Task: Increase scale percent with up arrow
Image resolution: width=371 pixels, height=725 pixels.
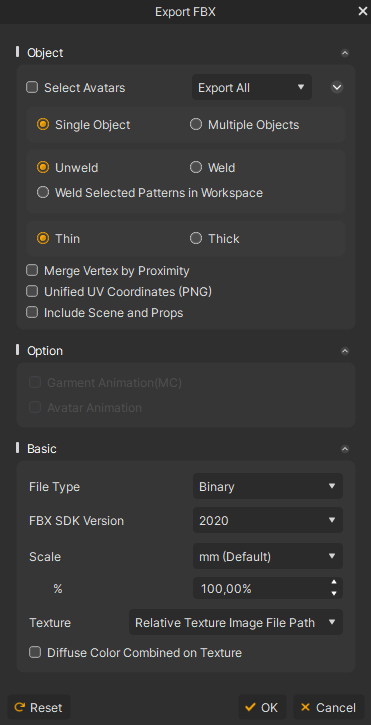Action: pyautogui.click(x=334, y=583)
